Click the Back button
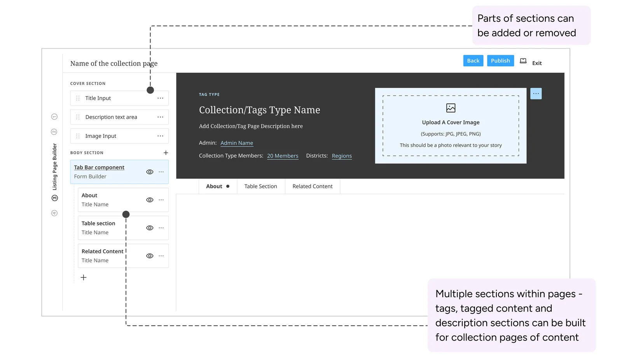The width and height of the screenshot is (622, 364). tap(473, 61)
